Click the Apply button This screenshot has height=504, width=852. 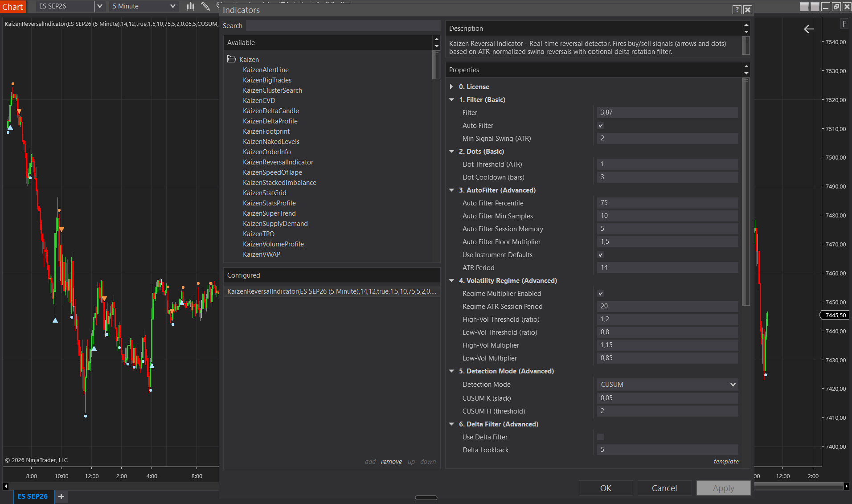click(723, 488)
